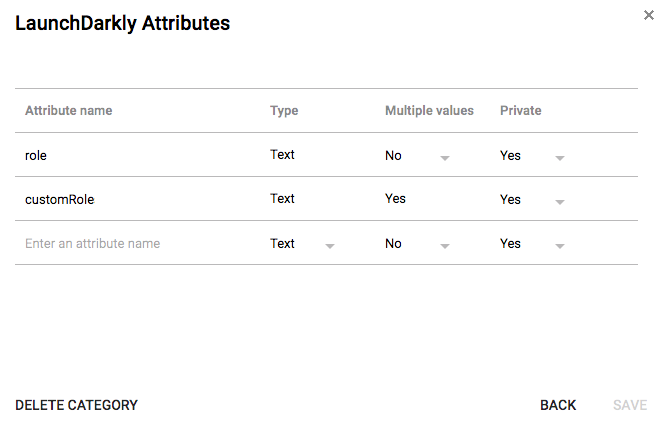The image size is (664, 428).
Task: Open Multiple values dropdown for role
Action: point(417,156)
